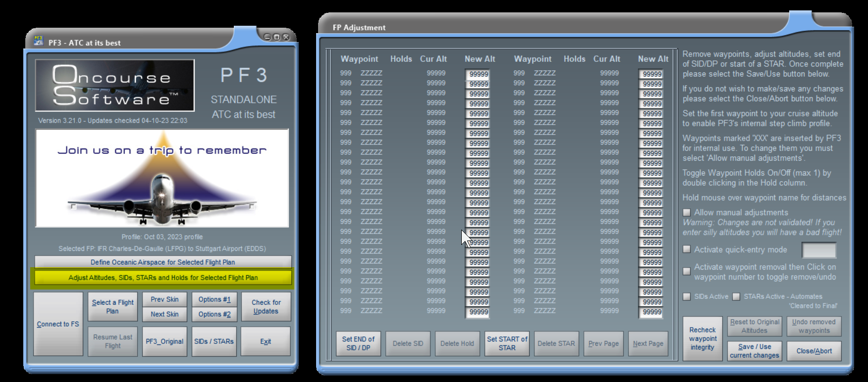Click the airplane banner image

pos(162,178)
